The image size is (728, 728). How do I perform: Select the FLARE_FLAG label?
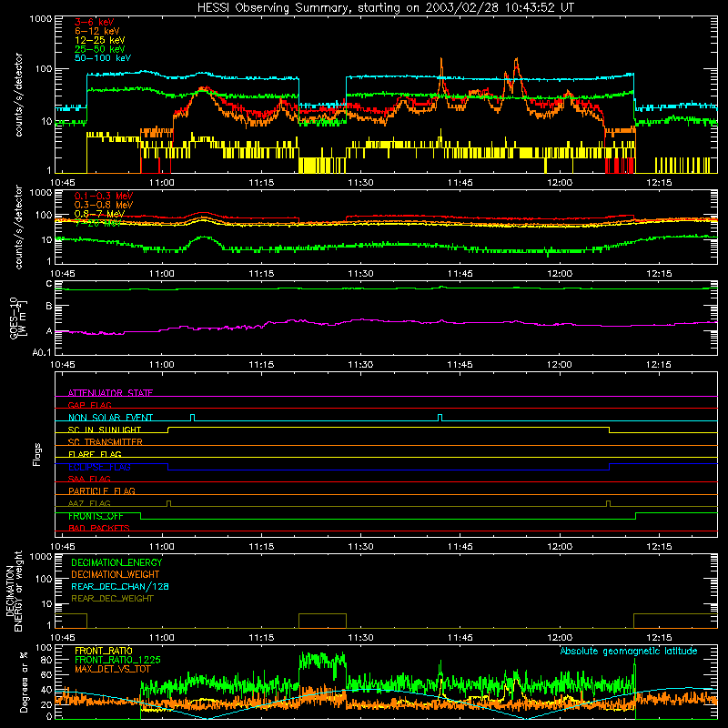pos(95,454)
